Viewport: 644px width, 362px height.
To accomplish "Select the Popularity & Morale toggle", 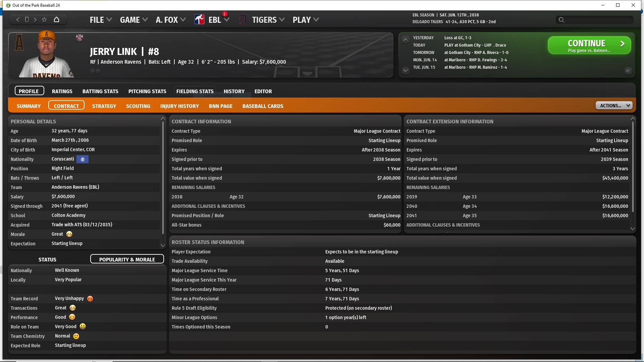I will click(x=127, y=259).
